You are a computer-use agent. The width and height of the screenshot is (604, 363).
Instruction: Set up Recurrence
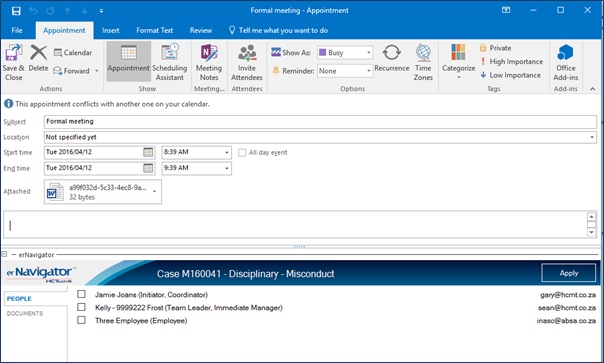[392, 58]
